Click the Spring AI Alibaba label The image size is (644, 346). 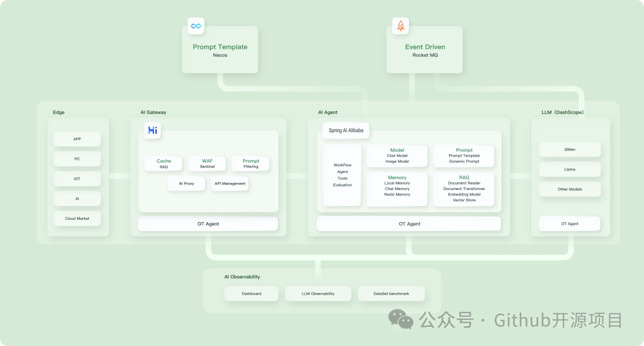[346, 130]
